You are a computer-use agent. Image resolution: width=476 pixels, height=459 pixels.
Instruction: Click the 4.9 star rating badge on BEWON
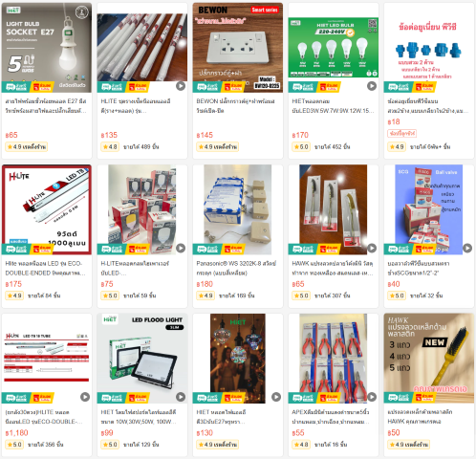click(x=217, y=147)
